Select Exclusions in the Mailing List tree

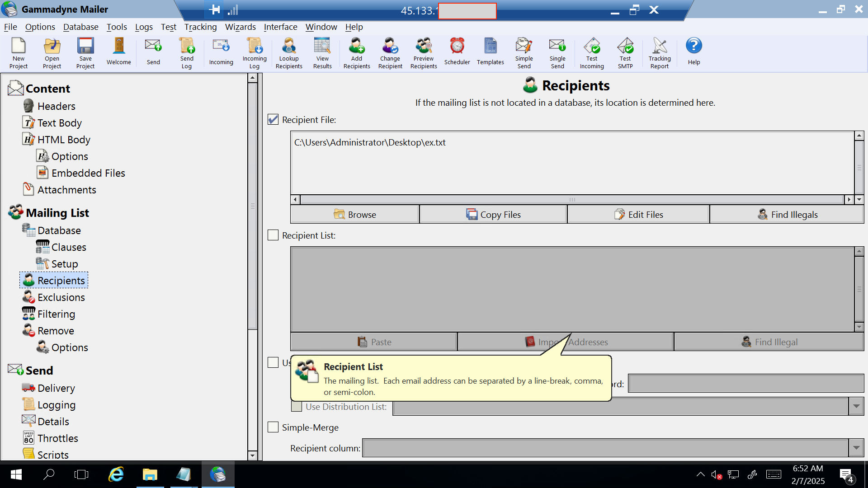click(61, 297)
